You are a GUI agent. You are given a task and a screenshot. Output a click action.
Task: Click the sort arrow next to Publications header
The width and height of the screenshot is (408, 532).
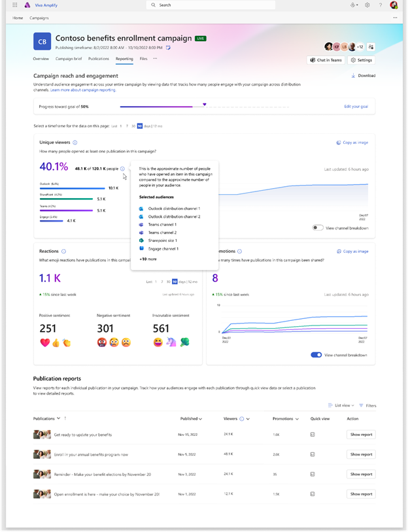coord(65,418)
